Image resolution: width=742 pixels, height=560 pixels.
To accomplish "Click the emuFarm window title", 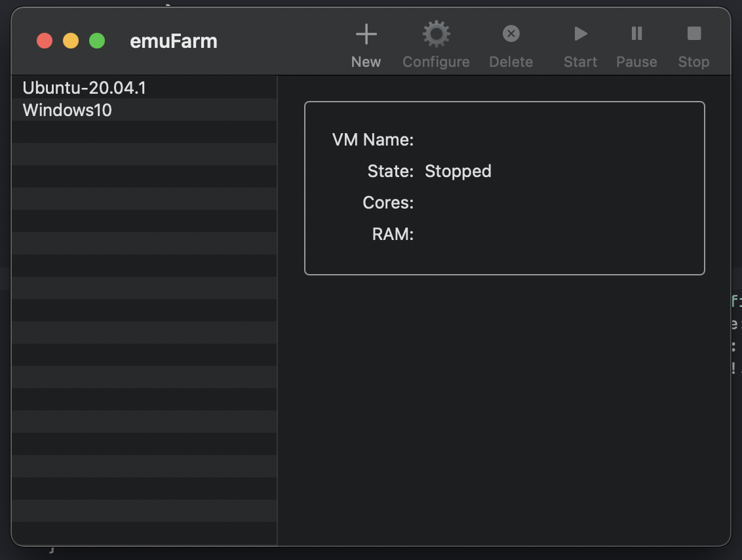I will (174, 41).
